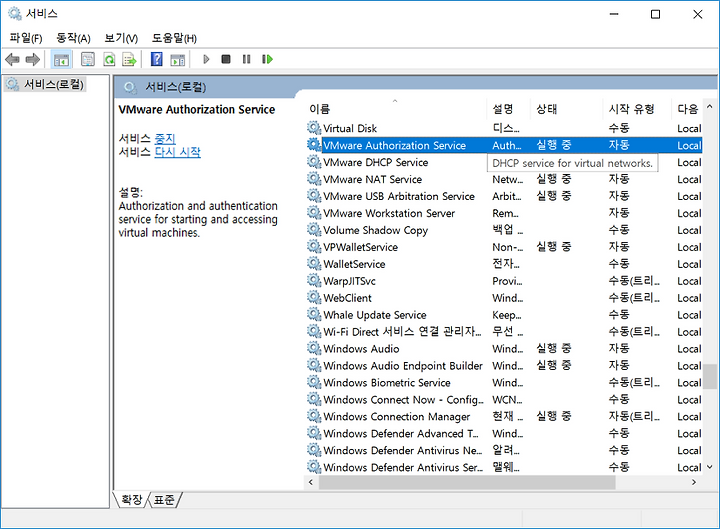
Task: Click the horizontal scrollbar left arrow
Action: (311, 482)
